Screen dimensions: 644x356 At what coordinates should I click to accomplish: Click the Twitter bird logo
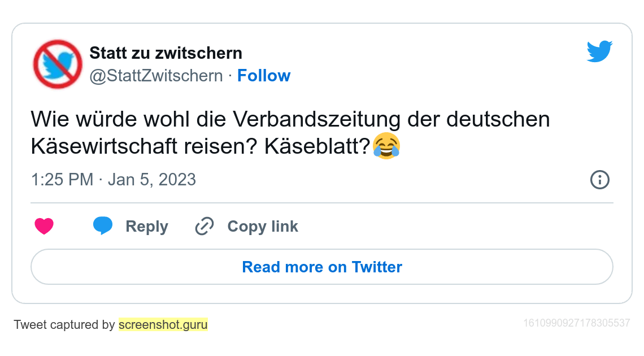pos(599,51)
